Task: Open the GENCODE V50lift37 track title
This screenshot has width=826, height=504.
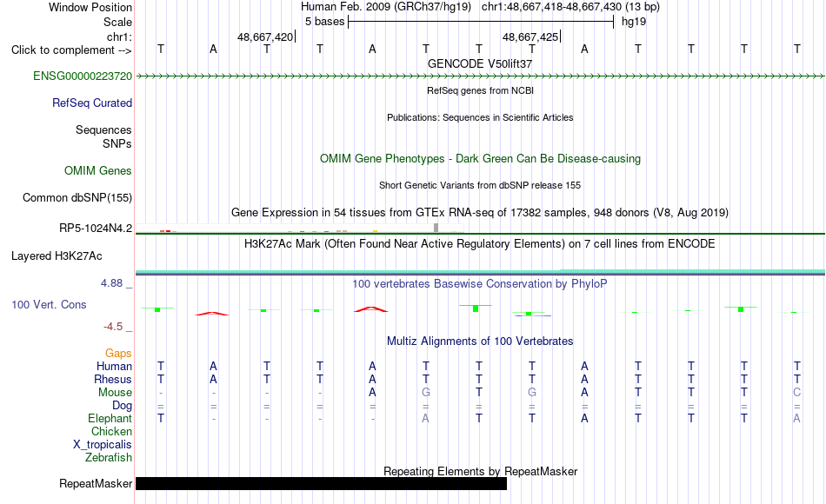Action: coord(480,63)
